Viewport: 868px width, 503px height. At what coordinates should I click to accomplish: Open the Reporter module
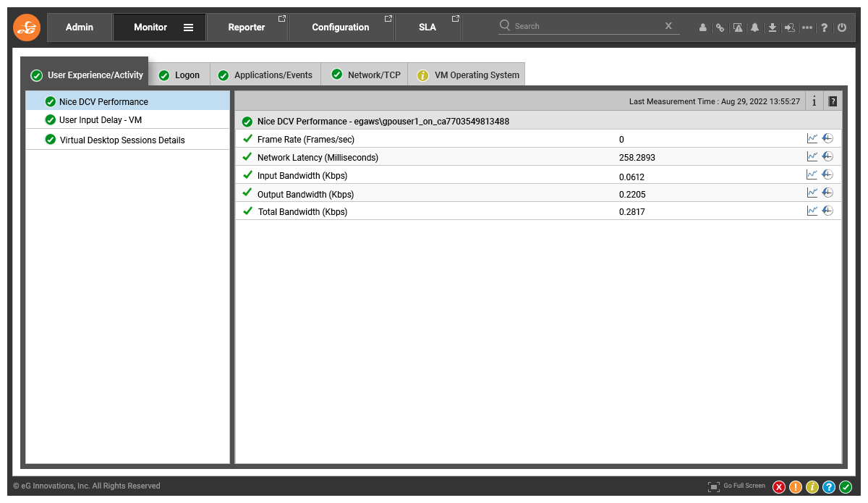(247, 28)
